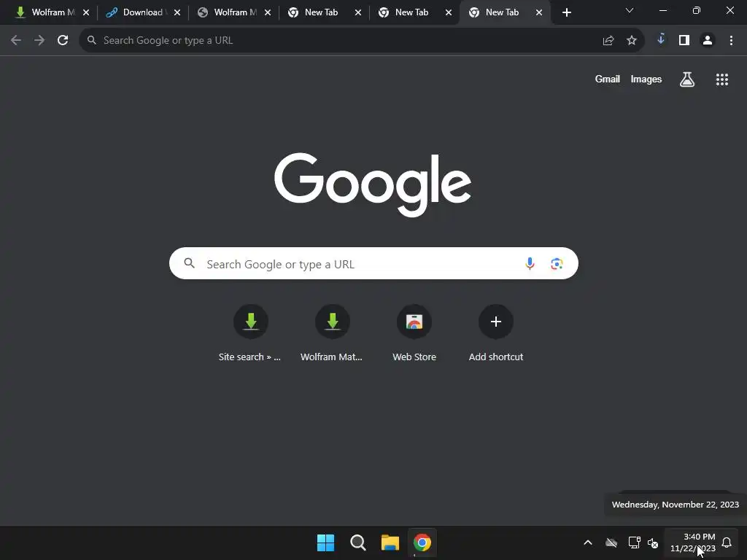This screenshot has height=560, width=747.
Task: Go back using the back arrow
Action: click(16, 41)
